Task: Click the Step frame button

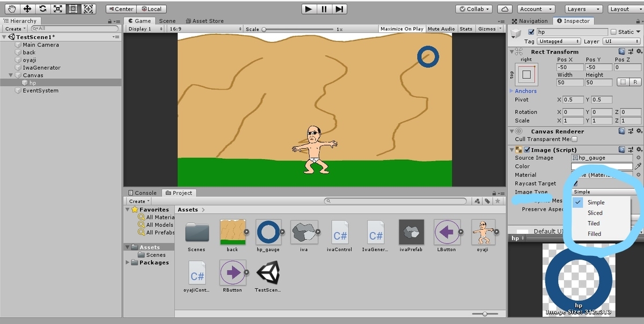Action: point(339,9)
